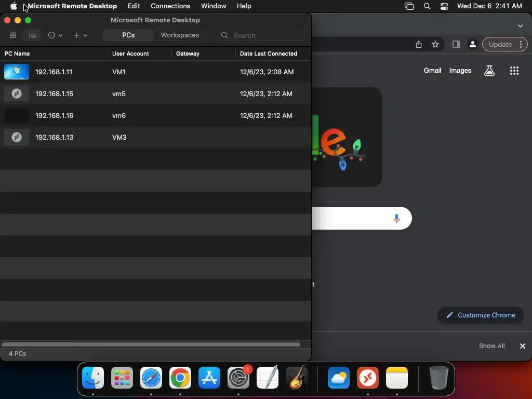Click the 4 PCs status text
This screenshot has width=532, height=399.
tap(17, 353)
